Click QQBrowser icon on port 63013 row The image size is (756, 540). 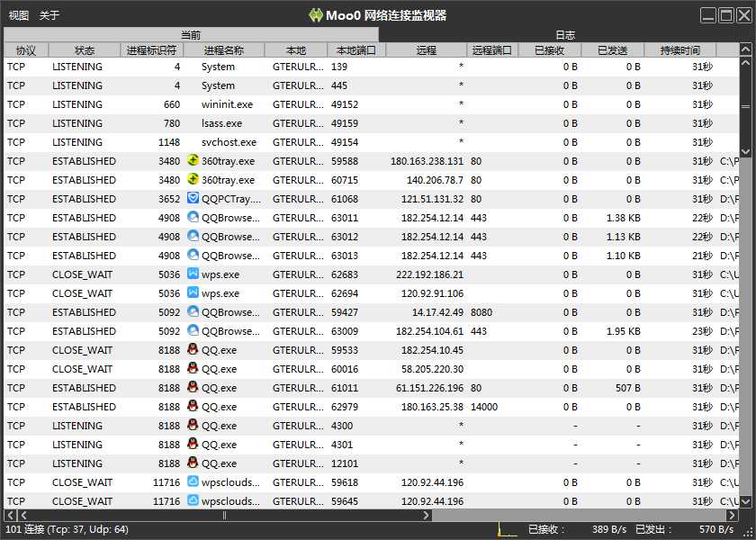(x=193, y=254)
